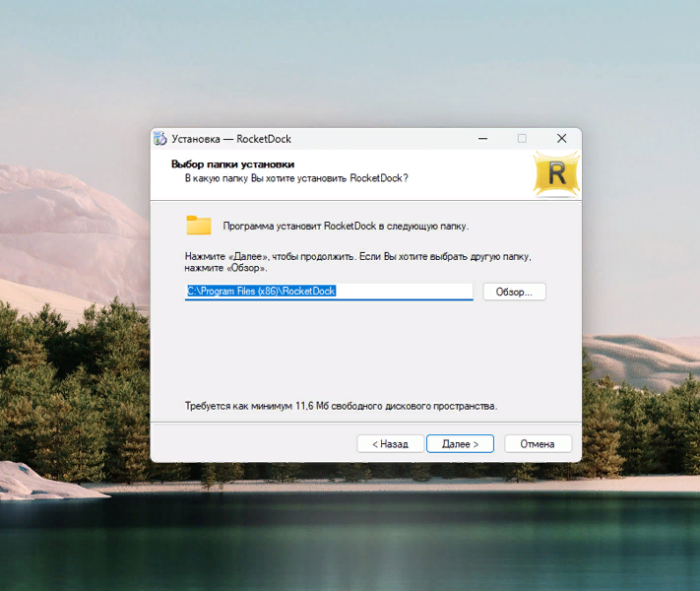Click the installer icon in the title bar
The width and height of the screenshot is (700, 591).
(x=159, y=139)
